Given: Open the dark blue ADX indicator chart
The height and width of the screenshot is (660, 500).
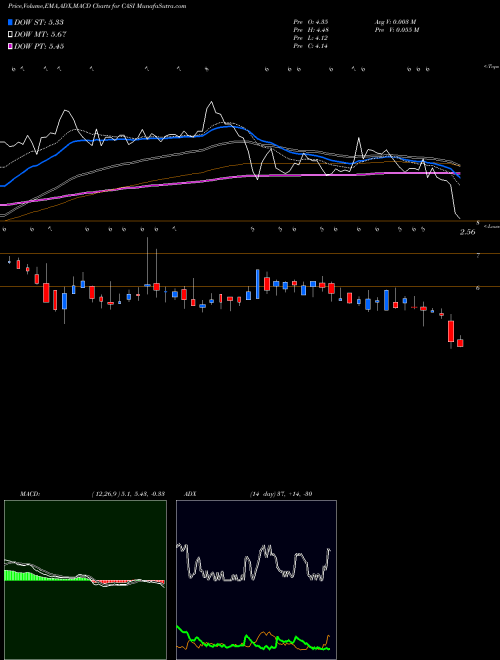Looking at the screenshot, I should click(256, 580).
